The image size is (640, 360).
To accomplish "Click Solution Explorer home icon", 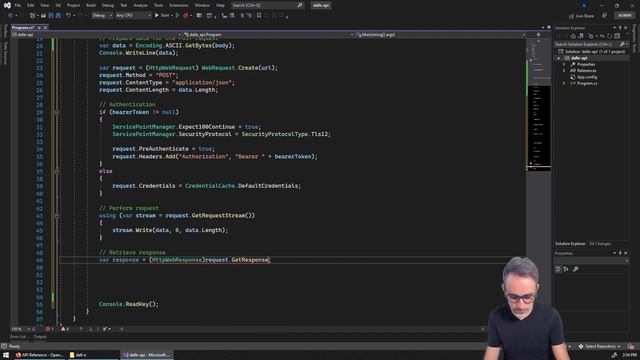I will [x=573, y=36].
